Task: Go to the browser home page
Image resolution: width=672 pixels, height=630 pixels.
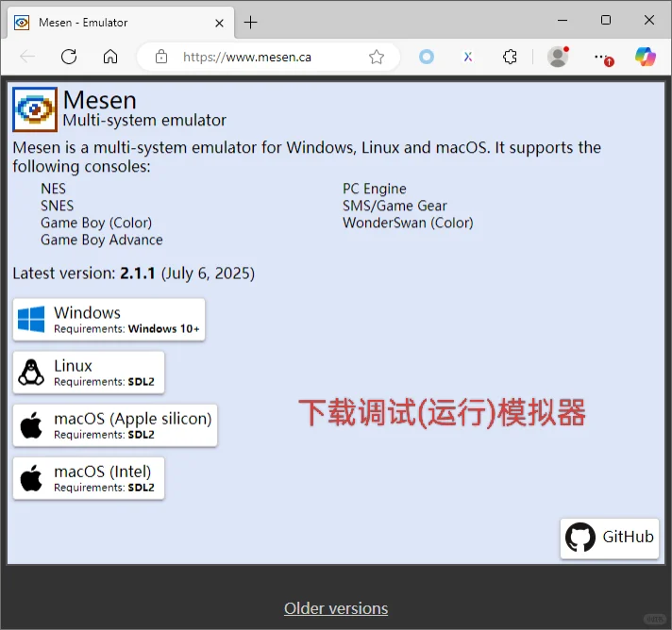Action: [x=110, y=57]
